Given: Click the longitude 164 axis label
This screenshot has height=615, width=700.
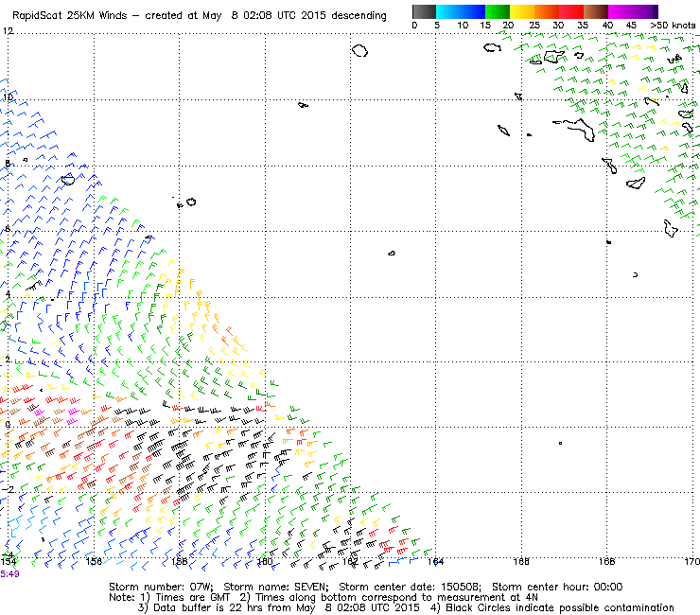Looking at the screenshot, I should tap(436, 561).
